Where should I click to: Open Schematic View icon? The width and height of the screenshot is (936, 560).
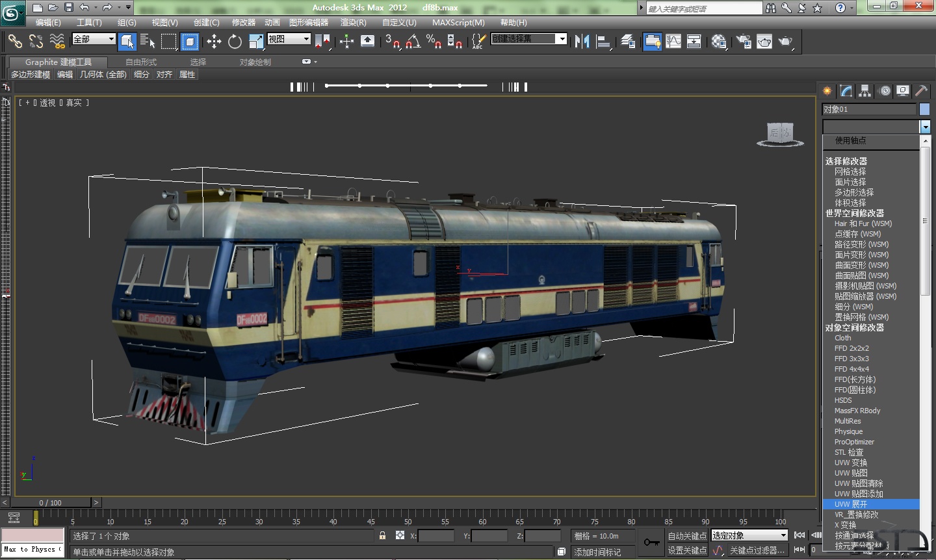point(694,42)
